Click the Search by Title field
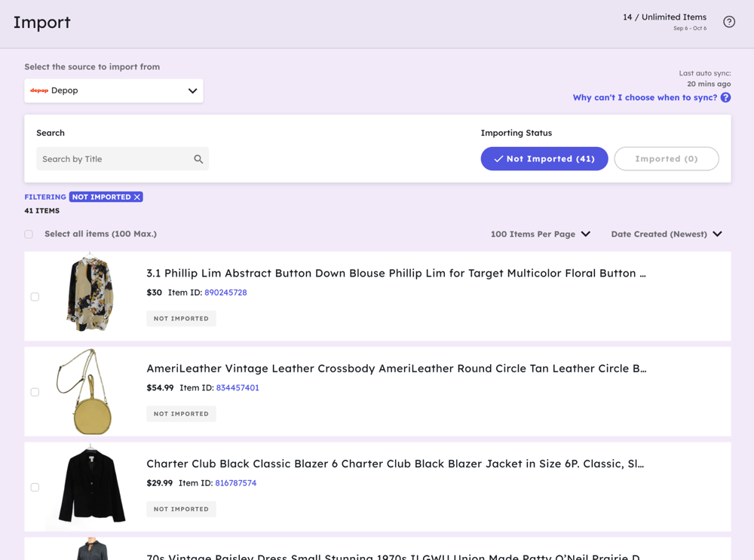Viewport: 754px width, 560px height. (x=123, y=159)
